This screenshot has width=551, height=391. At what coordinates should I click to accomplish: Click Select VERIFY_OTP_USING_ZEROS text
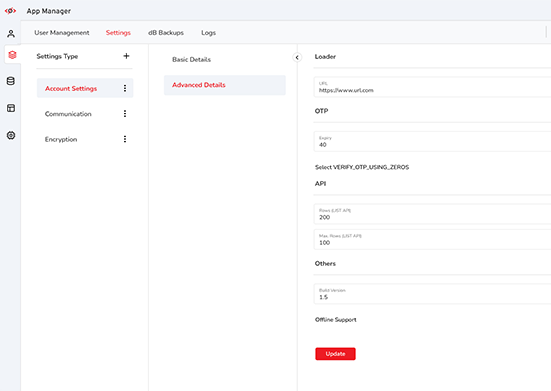click(x=362, y=167)
